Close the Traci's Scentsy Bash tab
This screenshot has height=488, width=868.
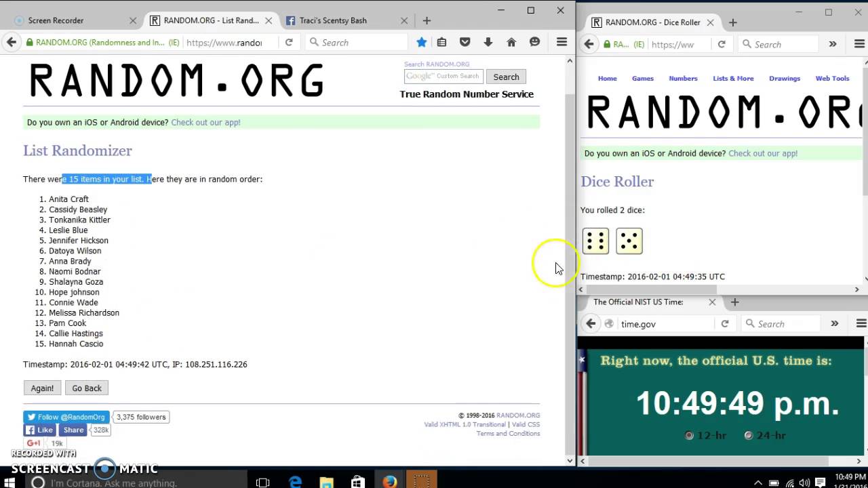point(404,20)
